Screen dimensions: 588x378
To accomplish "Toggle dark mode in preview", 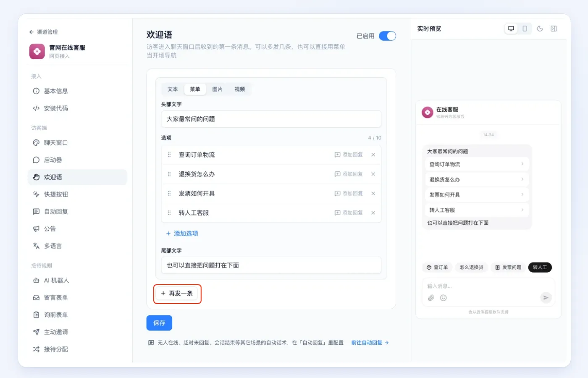I will tap(540, 29).
